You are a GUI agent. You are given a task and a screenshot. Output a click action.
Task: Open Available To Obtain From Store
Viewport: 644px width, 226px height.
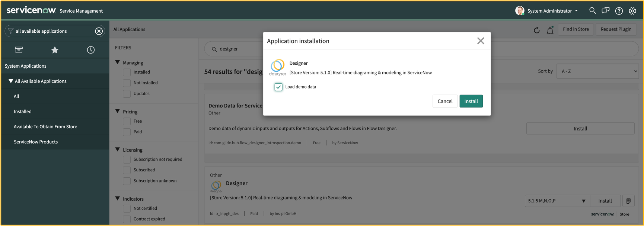pyautogui.click(x=55, y=127)
